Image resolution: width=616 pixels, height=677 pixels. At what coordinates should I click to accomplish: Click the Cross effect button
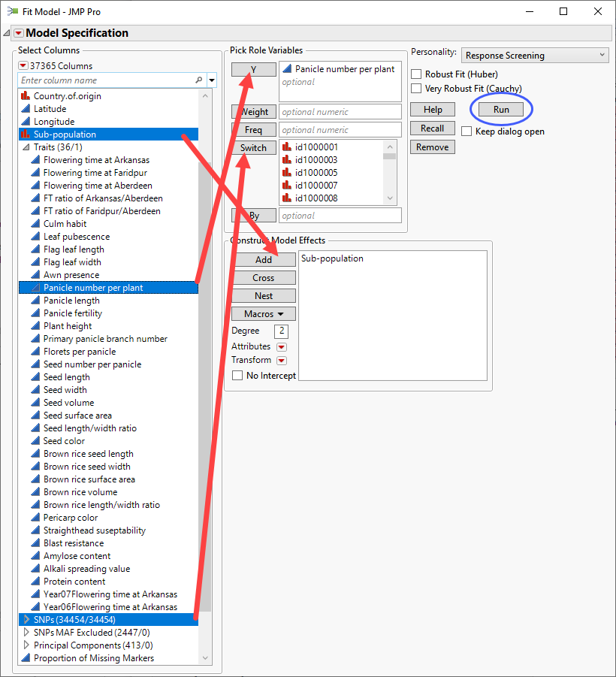pyautogui.click(x=264, y=277)
